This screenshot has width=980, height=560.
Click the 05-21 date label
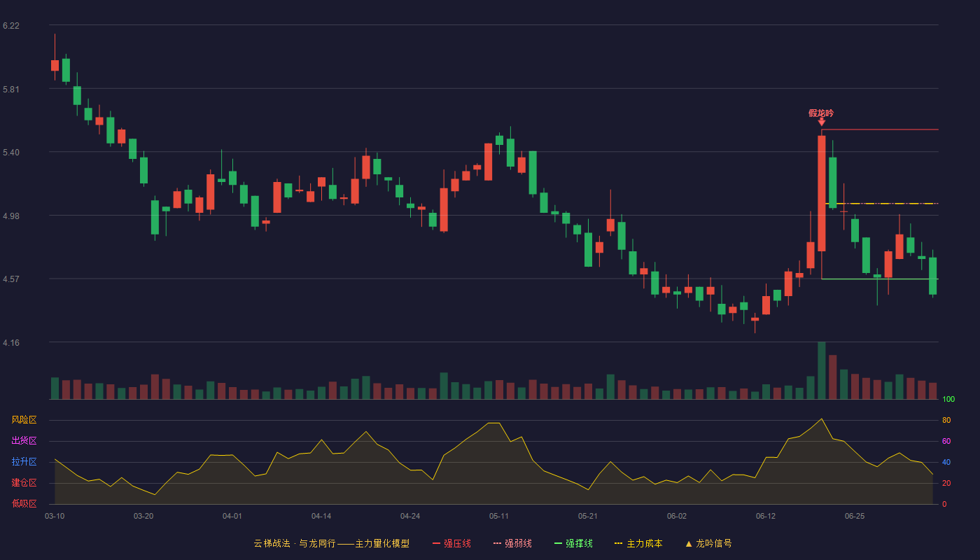tap(588, 516)
